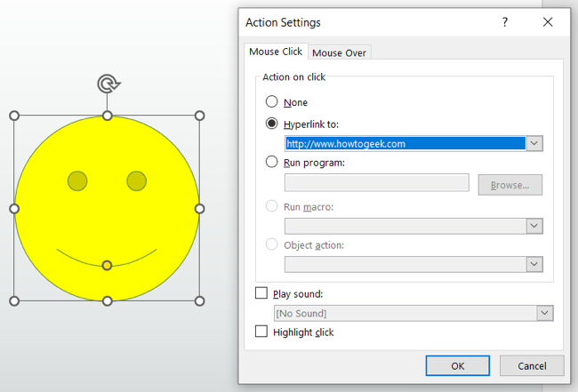Click the yellow smile adjustment handle
Screen dimensions: 578x392
point(107,265)
